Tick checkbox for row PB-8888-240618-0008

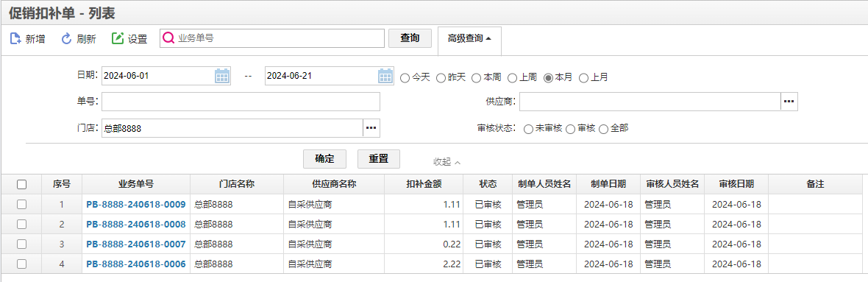tap(21, 225)
